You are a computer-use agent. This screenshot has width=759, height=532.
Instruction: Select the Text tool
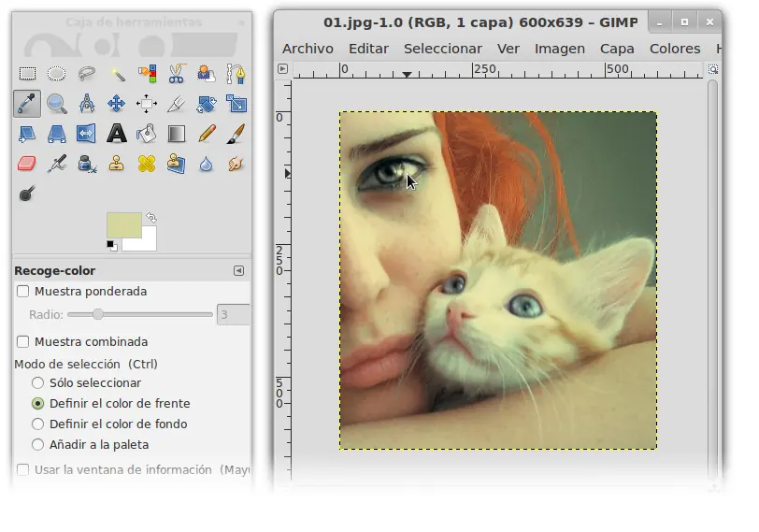[116, 134]
